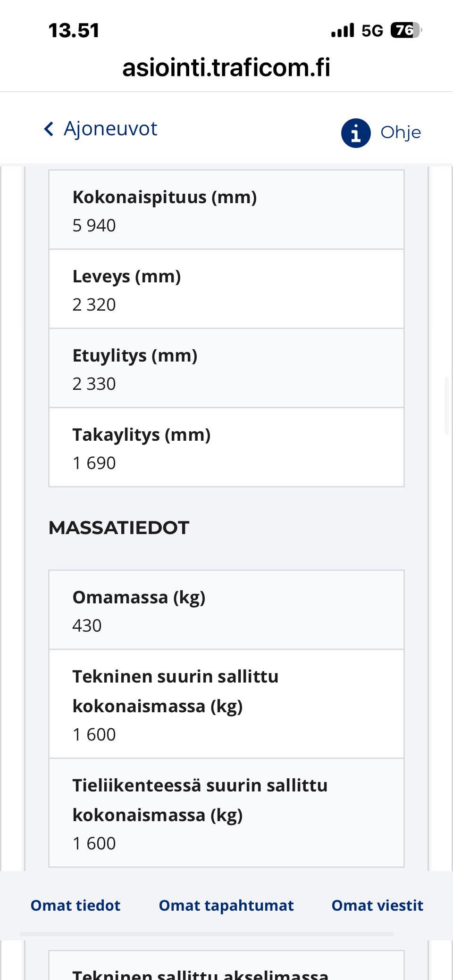Tap the cellular signal strength icon
The height and width of the screenshot is (980, 453).
343,31
